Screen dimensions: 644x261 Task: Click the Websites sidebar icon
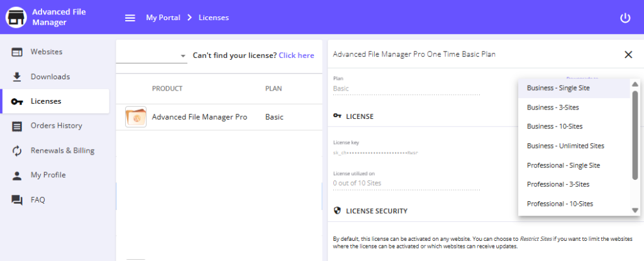pyautogui.click(x=17, y=52)
